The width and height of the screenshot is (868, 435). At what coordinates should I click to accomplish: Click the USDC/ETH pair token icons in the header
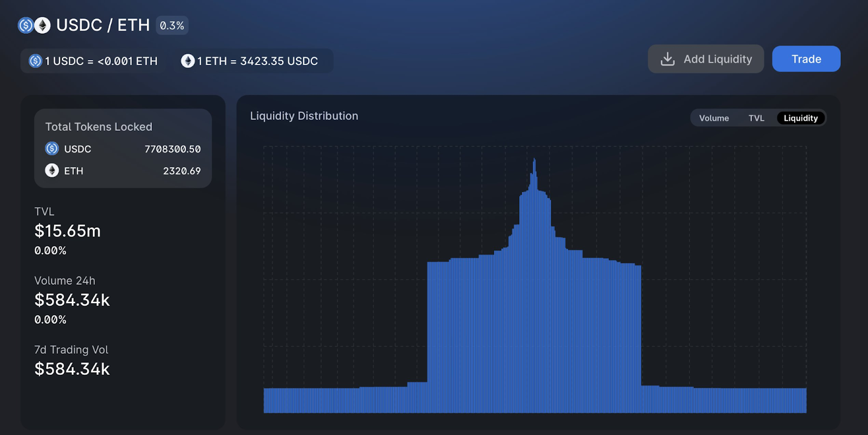click(34, 25)
